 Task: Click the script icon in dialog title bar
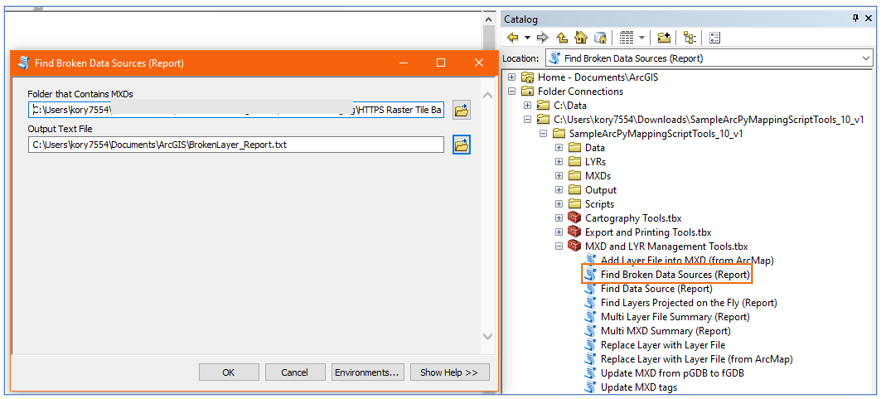click(x=23, y=62)
